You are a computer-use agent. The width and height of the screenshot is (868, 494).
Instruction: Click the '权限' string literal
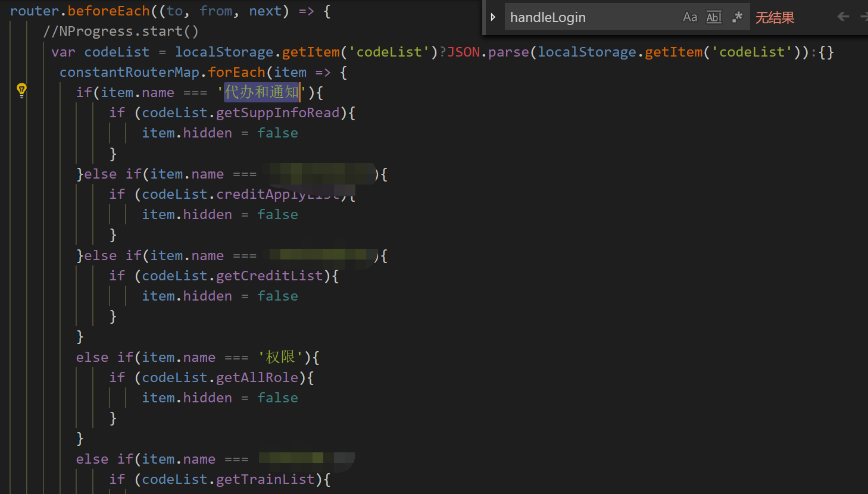coord(280,357)
